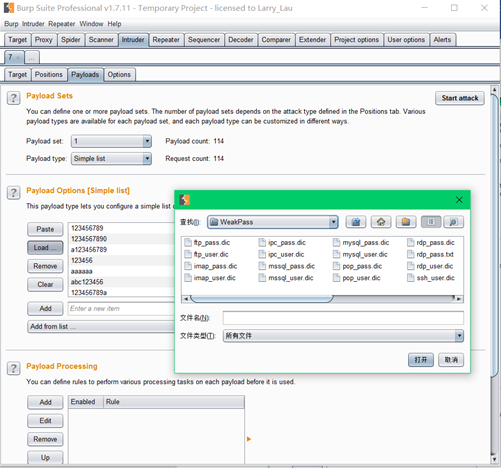Switch to the Scanner tab
501x468 pixels.
pos(101,40)
